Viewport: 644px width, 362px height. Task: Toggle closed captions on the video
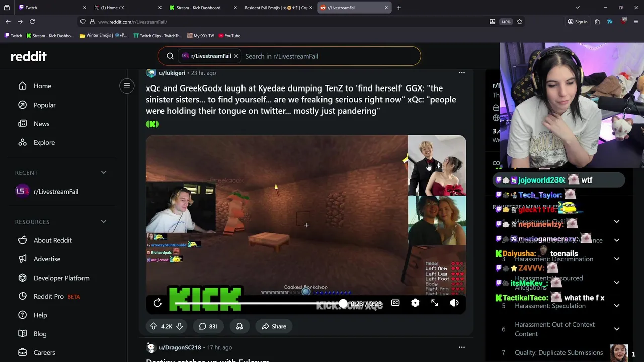395,303
